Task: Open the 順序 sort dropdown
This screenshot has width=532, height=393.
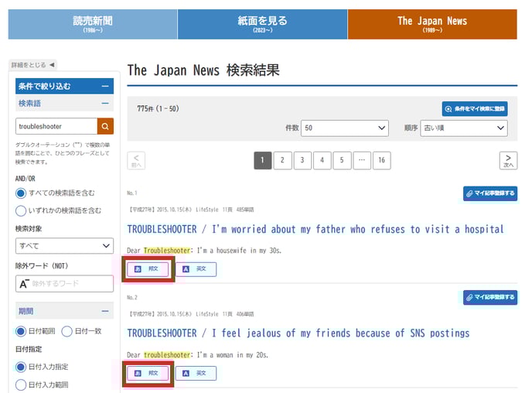Action: [463, 128]
